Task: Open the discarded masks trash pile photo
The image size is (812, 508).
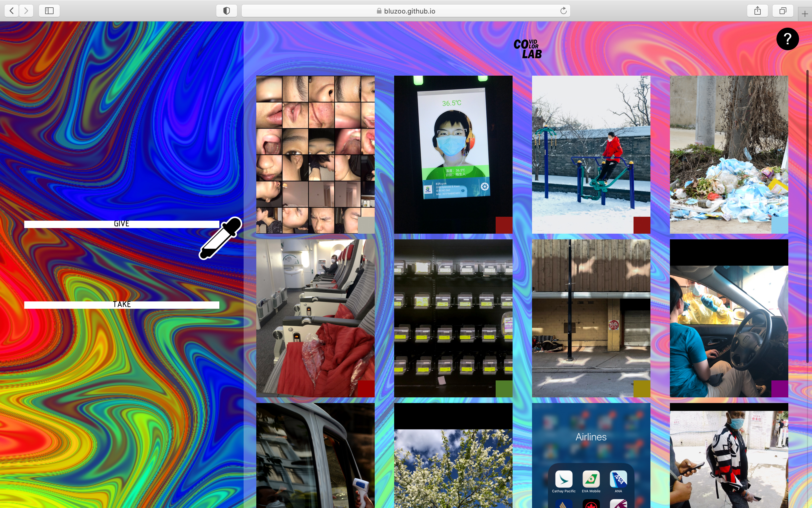Action: [729, 155]
